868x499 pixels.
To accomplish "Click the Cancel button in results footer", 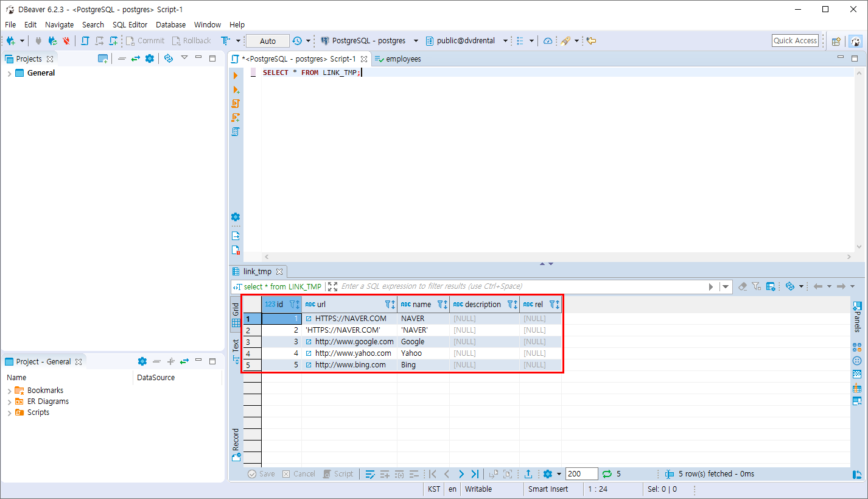I will click(x=298, y=473).
